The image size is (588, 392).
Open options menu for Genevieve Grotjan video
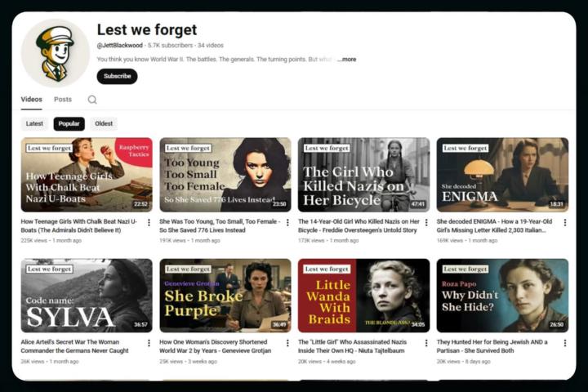[x=287, y=343]
